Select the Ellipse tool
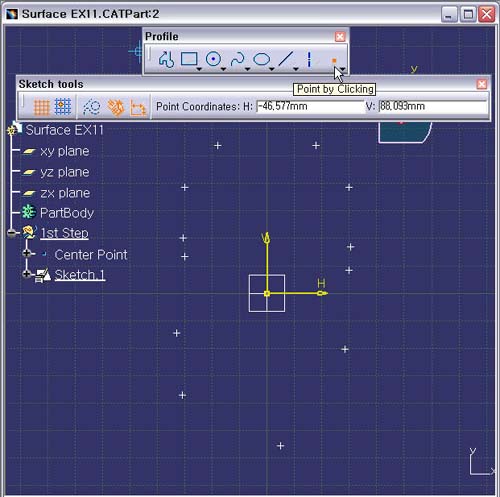Viewport: 500px width, 497px height. tap(262, 59)
